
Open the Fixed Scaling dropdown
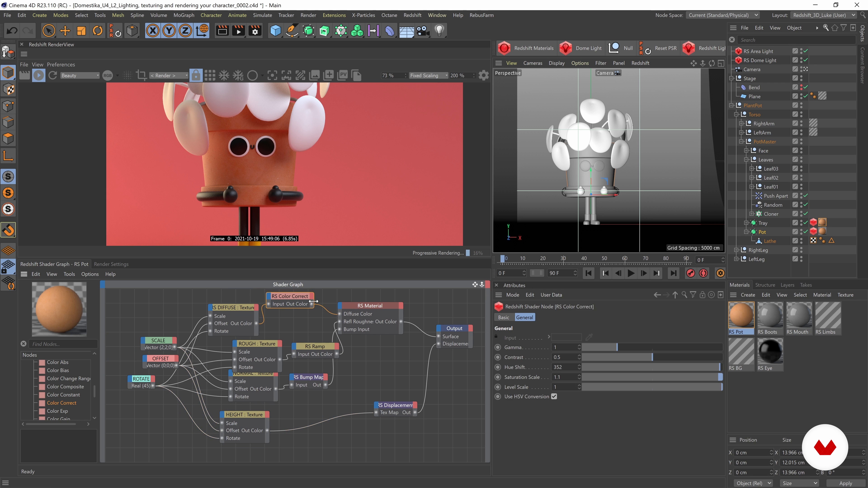coord(429,75)
